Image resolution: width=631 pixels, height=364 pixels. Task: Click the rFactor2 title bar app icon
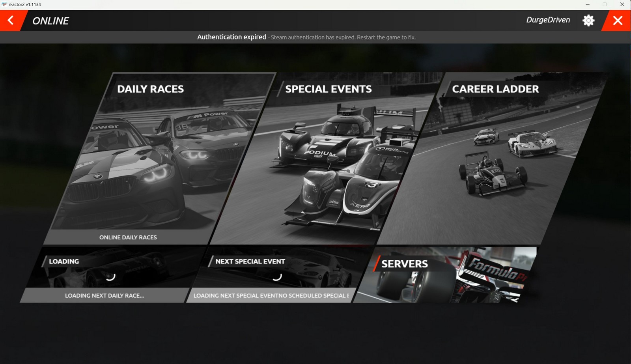4,4
